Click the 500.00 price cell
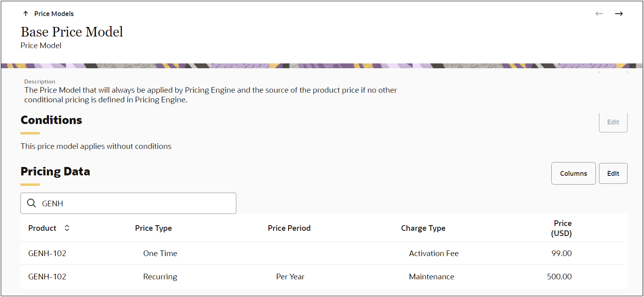Screen dimensions: 644x297 tap(559, 277)
